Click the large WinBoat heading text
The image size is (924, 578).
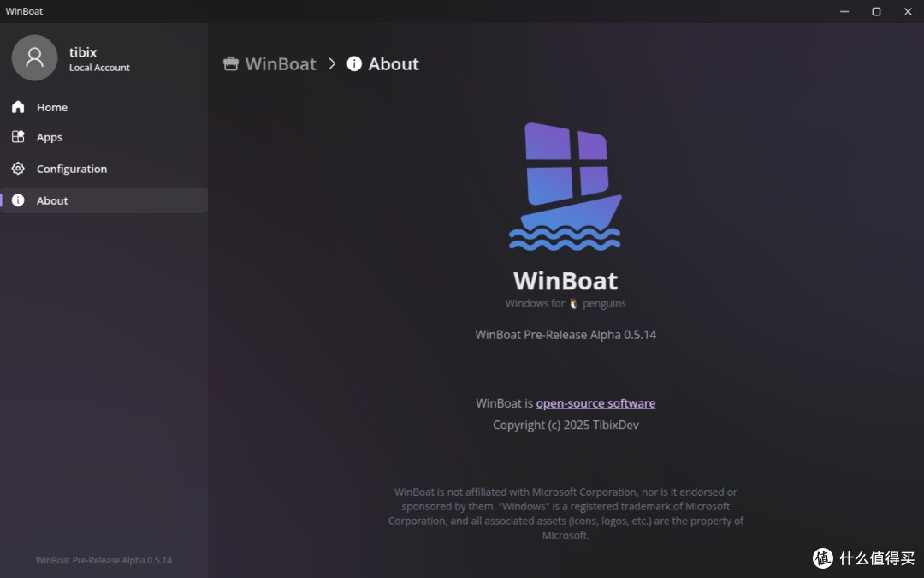point(566,281)
